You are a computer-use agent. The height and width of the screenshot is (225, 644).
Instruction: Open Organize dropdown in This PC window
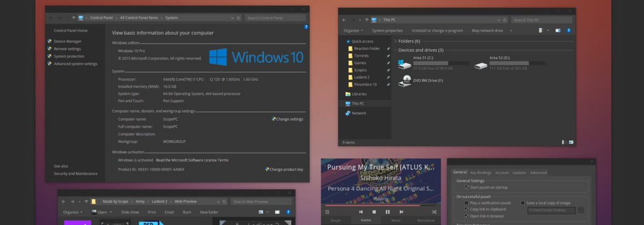click(x=353, y=31)
